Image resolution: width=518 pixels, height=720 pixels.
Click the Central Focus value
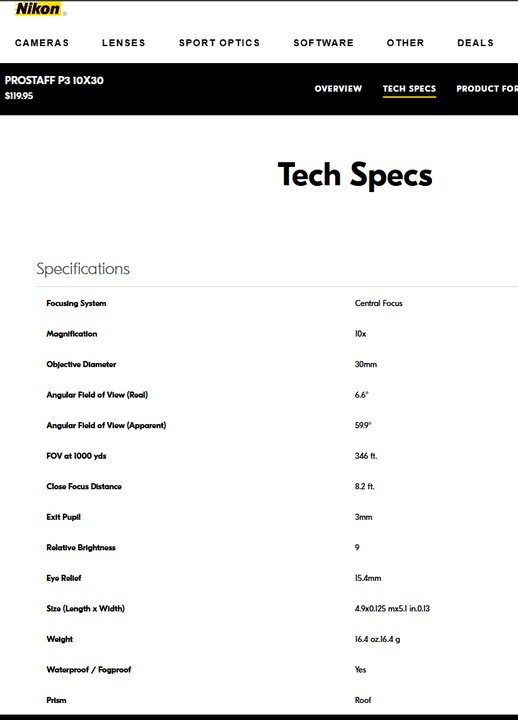(378, 303)
